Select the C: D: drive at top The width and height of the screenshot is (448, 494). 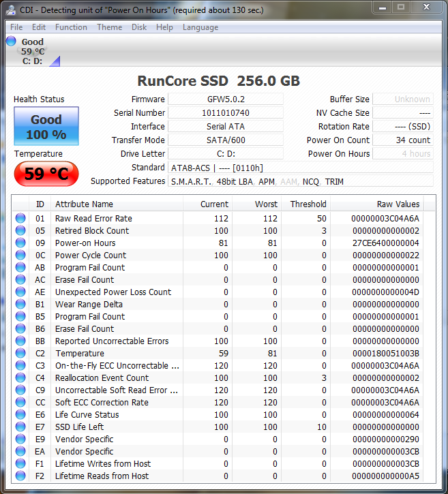tap(32, 61)
